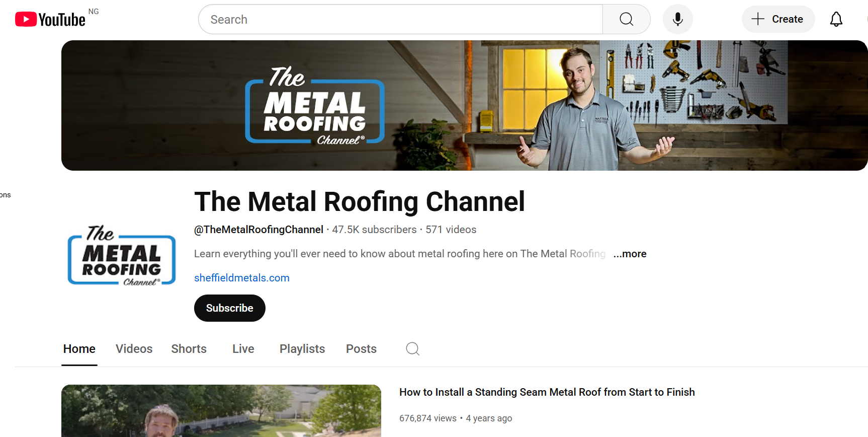Viewport: 868px width, 437px height.
Task: Click the channel title heading
Action: [360, 202]
